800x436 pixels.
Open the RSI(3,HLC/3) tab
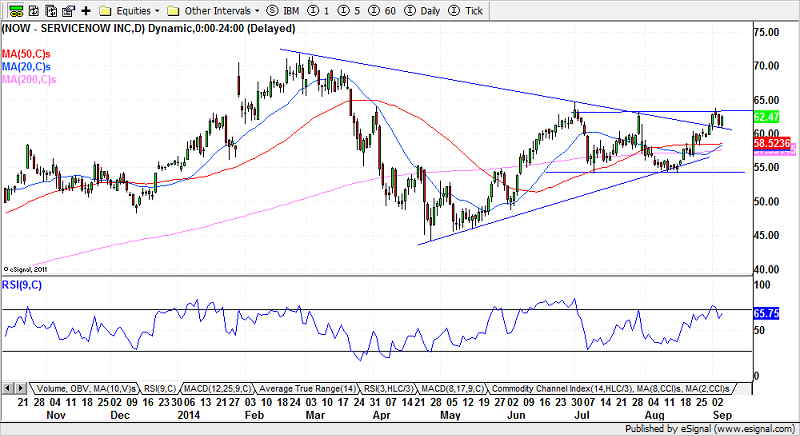coord(389,389)
